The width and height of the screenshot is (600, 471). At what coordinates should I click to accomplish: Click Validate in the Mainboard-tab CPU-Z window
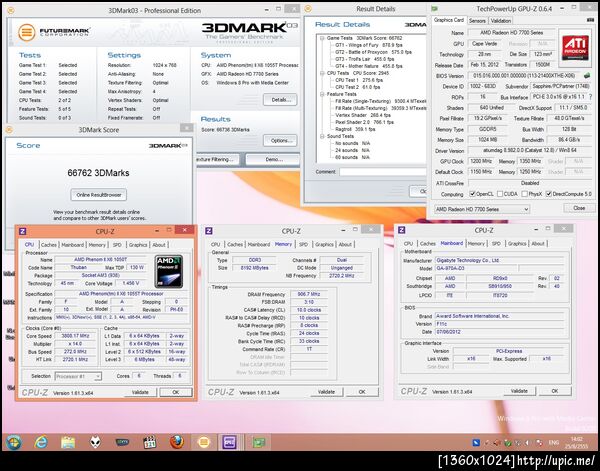[x=519, y=391]
